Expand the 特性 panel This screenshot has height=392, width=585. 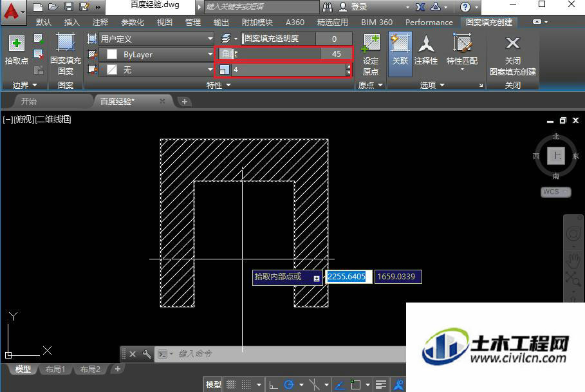pyautogui.click(x=219, y=86)
